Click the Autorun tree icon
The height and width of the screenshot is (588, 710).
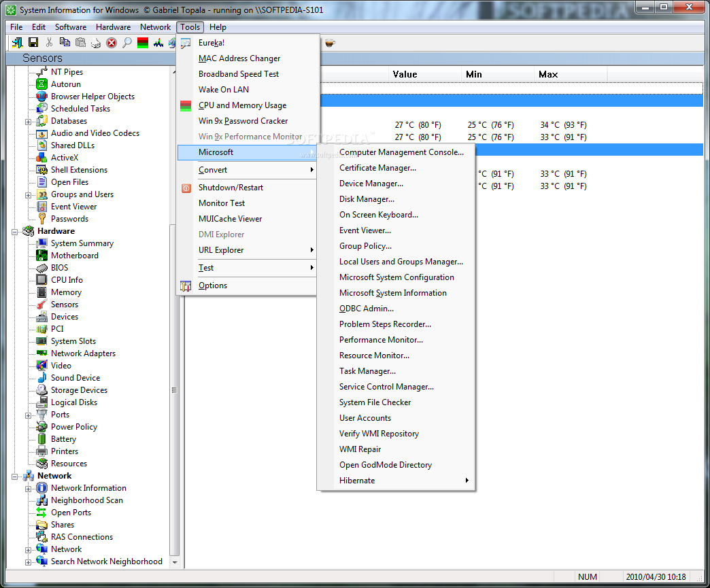tap(41, 84)
